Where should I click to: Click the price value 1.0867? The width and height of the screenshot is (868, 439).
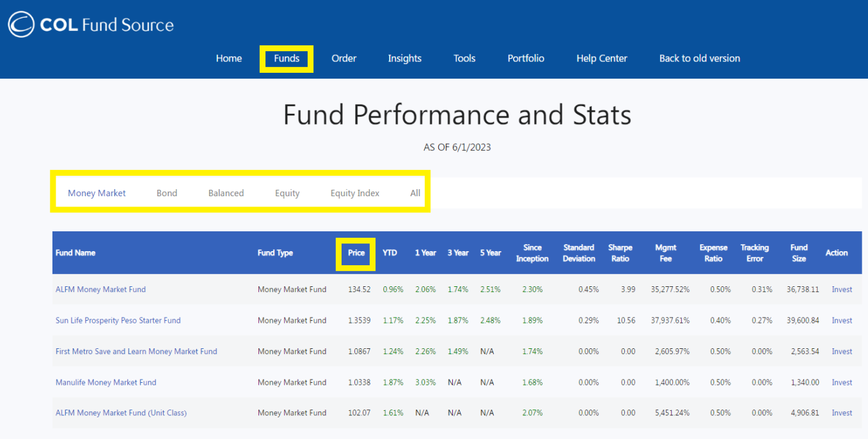tap(359, 351)
